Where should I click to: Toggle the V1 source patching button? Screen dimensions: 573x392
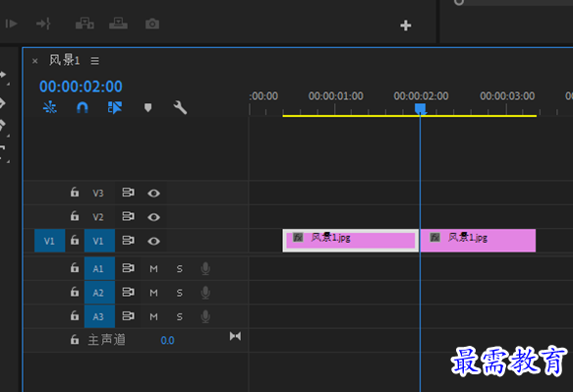50,241
